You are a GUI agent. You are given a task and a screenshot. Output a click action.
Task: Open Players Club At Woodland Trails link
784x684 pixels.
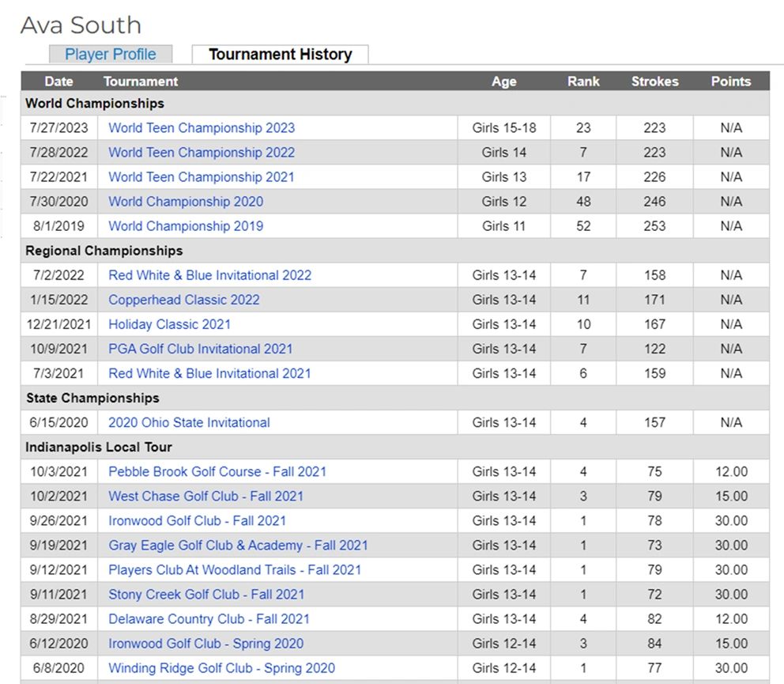(x=234, y=569)
